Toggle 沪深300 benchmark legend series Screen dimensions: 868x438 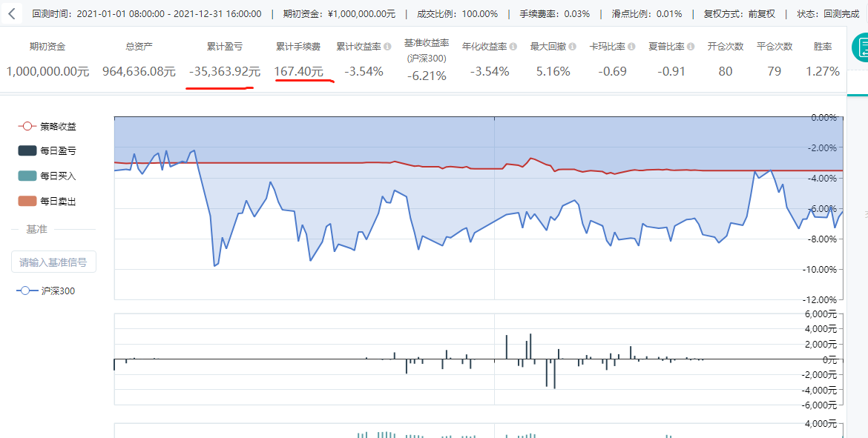coord(46,291)
